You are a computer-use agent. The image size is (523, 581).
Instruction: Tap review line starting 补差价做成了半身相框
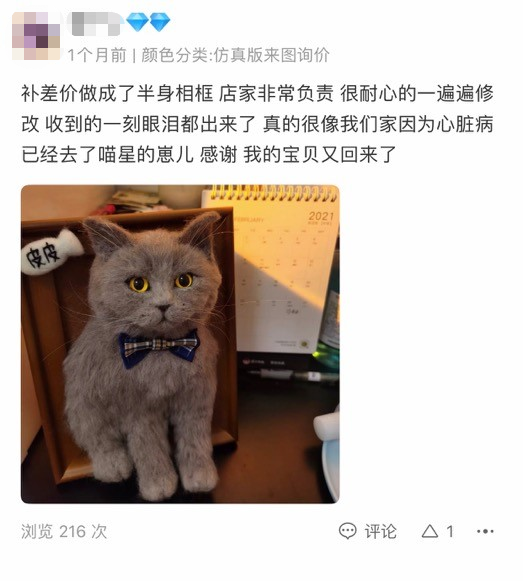(x=257, y=93)
